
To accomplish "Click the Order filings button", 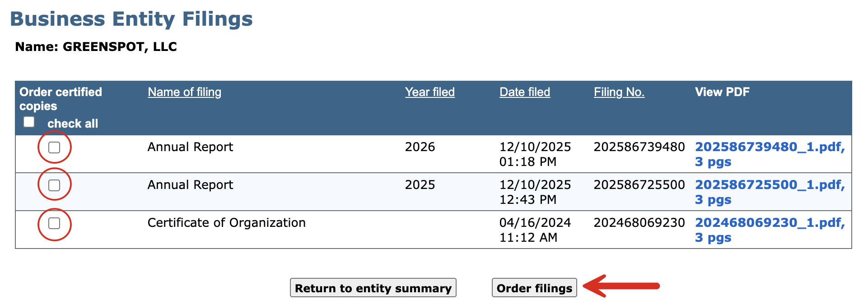I will (534, 288).
